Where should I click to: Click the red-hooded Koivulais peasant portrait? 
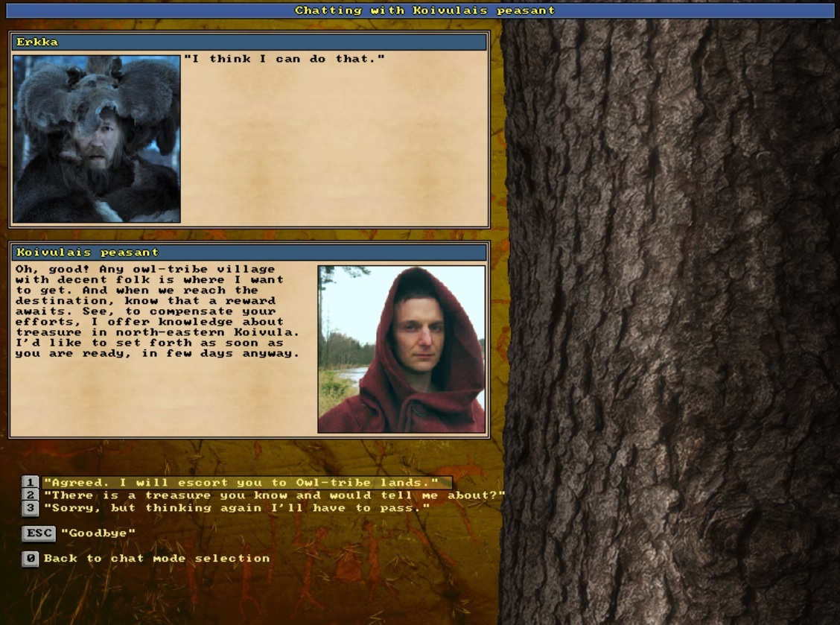(402, 349)
